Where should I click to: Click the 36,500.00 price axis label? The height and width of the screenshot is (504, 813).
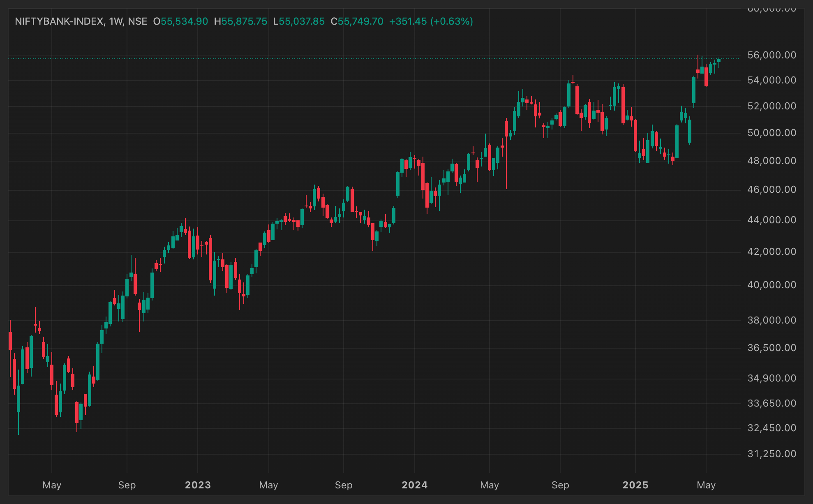771,348
